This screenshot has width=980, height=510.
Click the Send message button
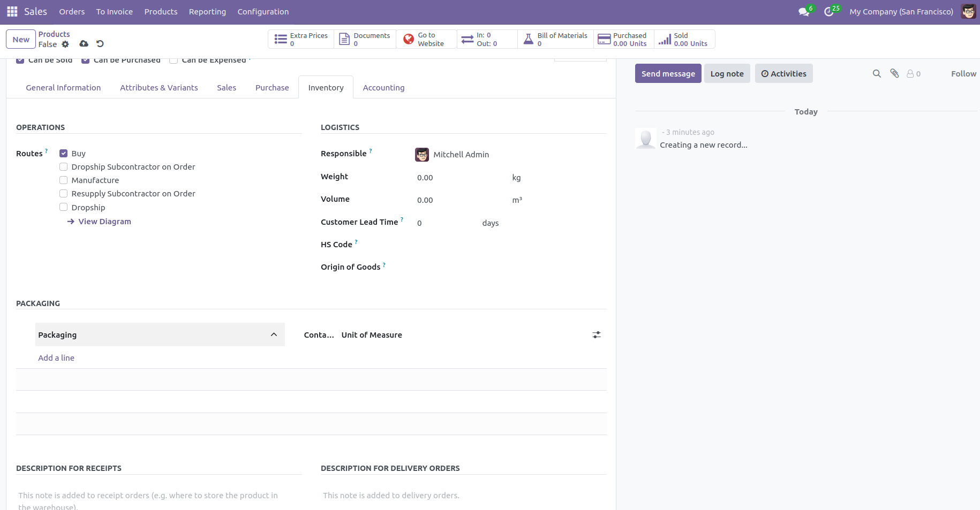668,74
